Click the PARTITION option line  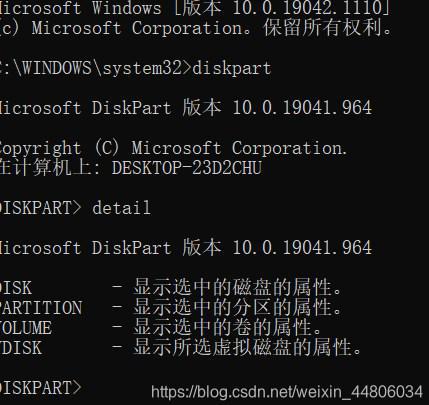coord(171,307)
